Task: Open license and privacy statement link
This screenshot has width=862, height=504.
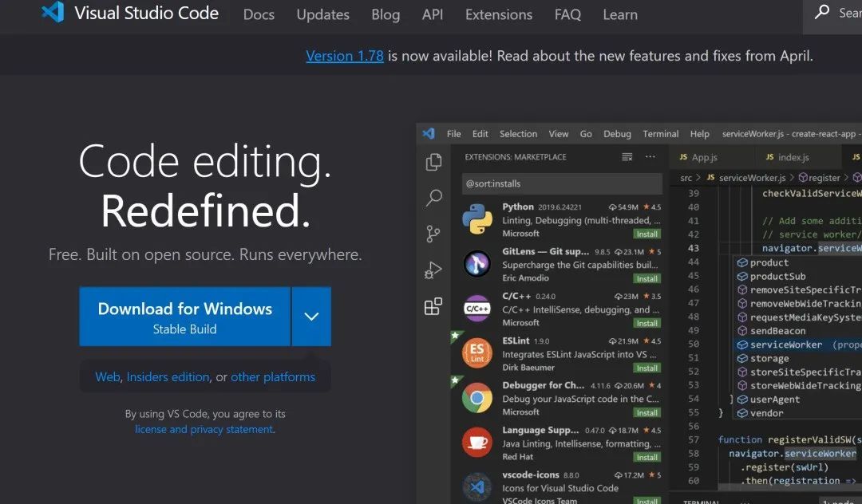Action: point(204,429)
